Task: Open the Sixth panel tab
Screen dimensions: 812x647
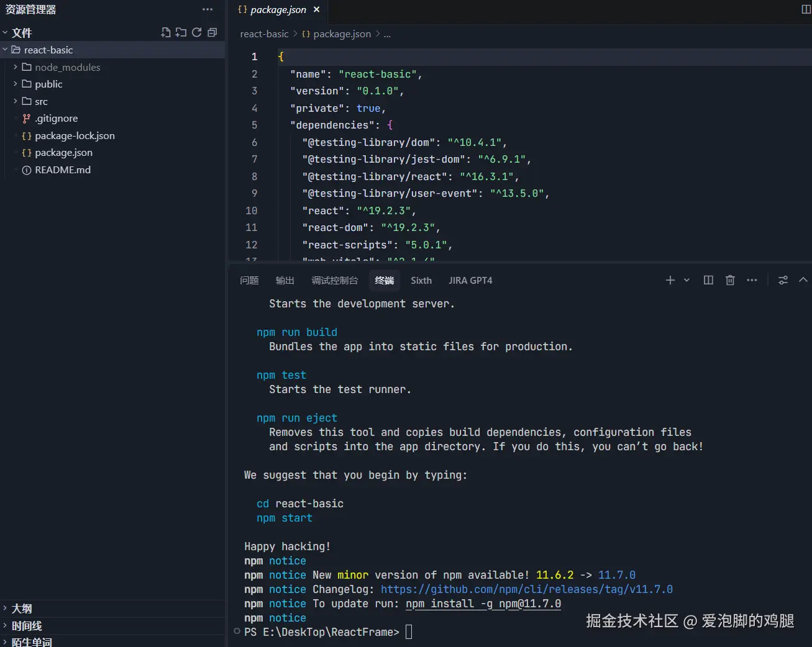Action: tap(421, 280)
